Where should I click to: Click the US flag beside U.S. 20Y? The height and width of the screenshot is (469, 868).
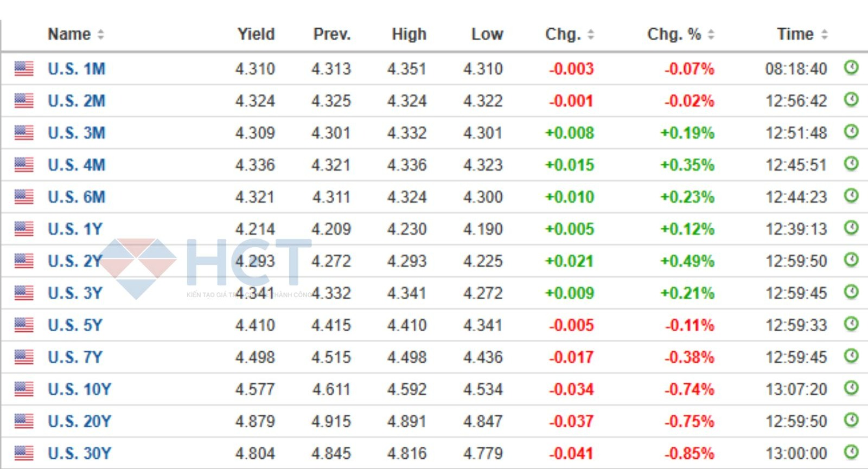[24, 421]
